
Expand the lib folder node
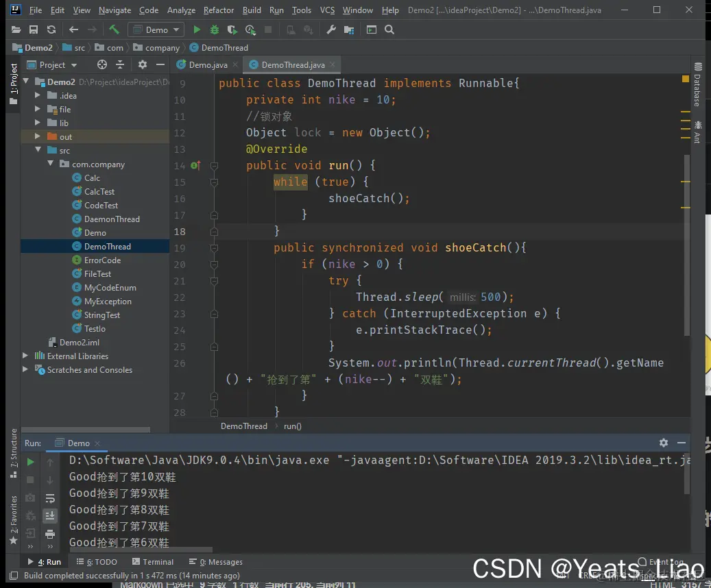pos(38,123)
